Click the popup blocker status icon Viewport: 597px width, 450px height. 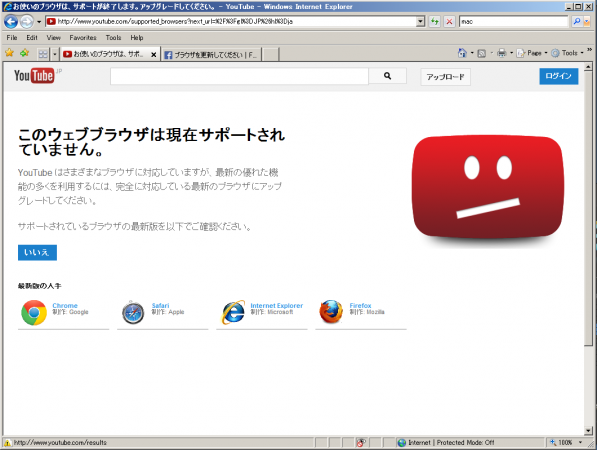[x=361, y=442]
